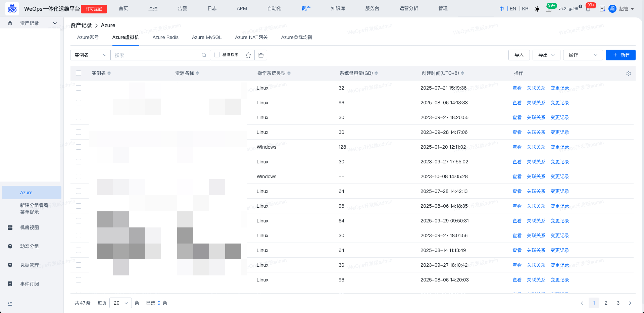Screen dimensions: 644x313
Task: Go to page 2
Action: click(606, 303)
